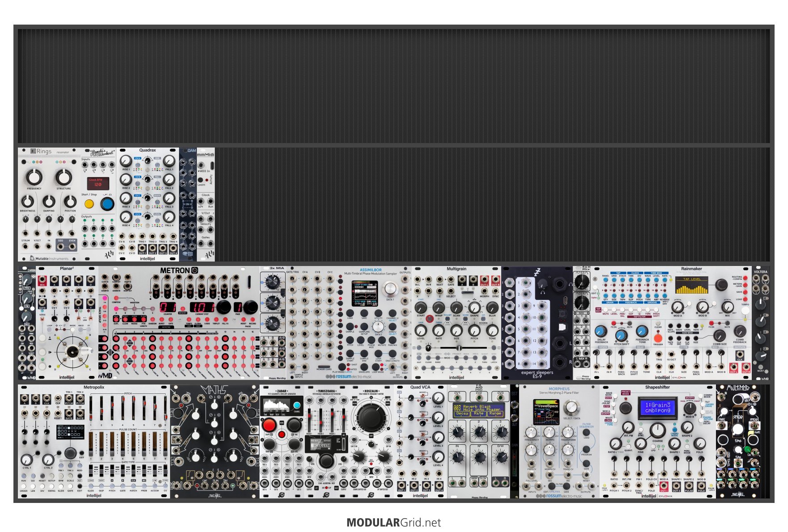
Task: Click the Quadrax TRIG 3 jack
Action: [163, 236]
